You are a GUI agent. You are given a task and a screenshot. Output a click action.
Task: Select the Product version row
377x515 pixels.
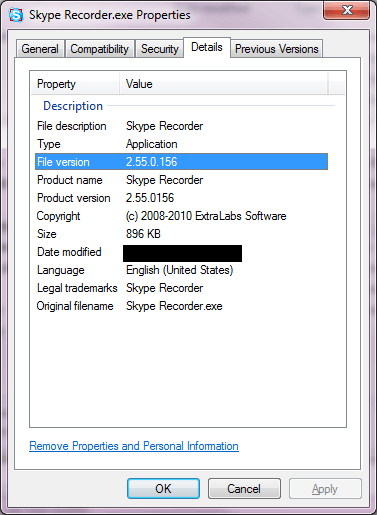pyautogui.click(x=181, y=198)
